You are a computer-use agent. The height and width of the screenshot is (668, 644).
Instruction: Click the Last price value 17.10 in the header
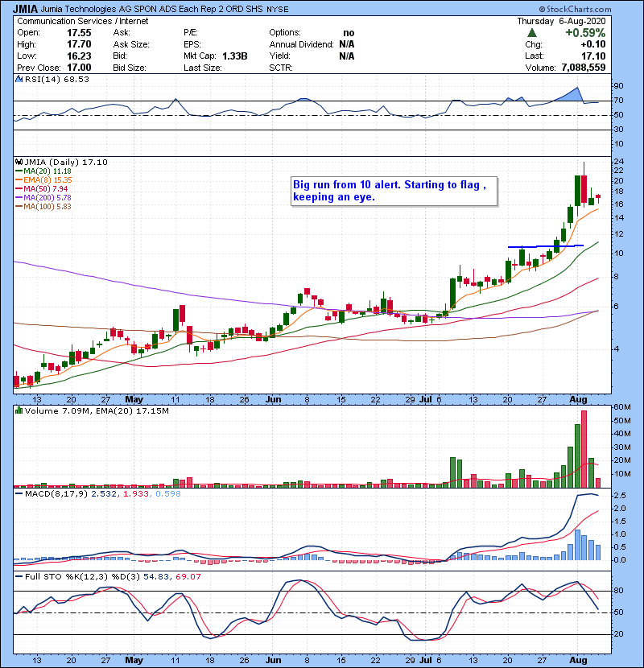pyautogui.click(x=593, y=56)
